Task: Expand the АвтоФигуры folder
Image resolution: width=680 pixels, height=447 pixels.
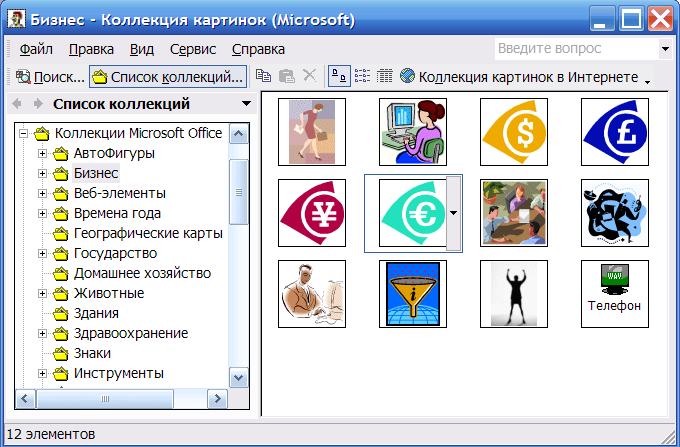Action: click(x=42, y=153)
